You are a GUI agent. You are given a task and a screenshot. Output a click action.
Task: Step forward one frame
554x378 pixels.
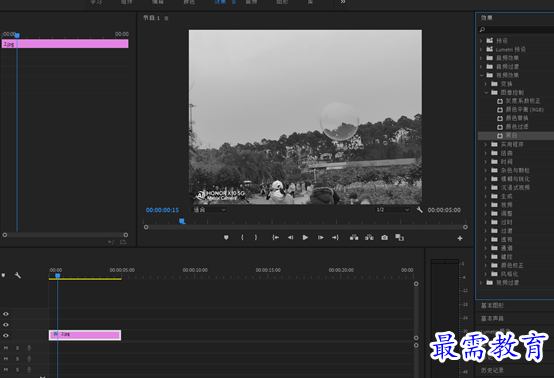click(x=320, y=238)
